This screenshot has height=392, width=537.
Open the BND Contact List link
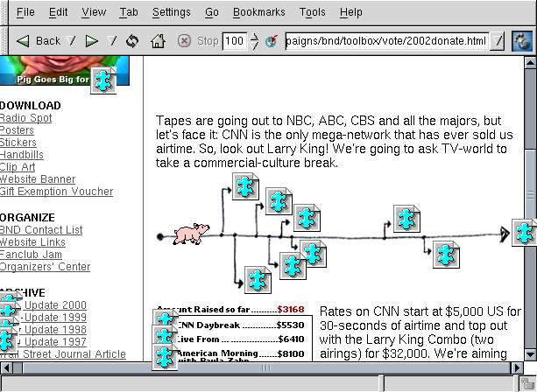click(x=41, y=230)
